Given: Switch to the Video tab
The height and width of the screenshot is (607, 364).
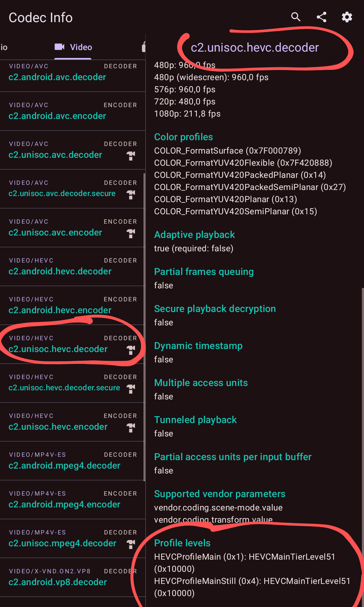Looking at the screenshot, I should coord(73,47).
